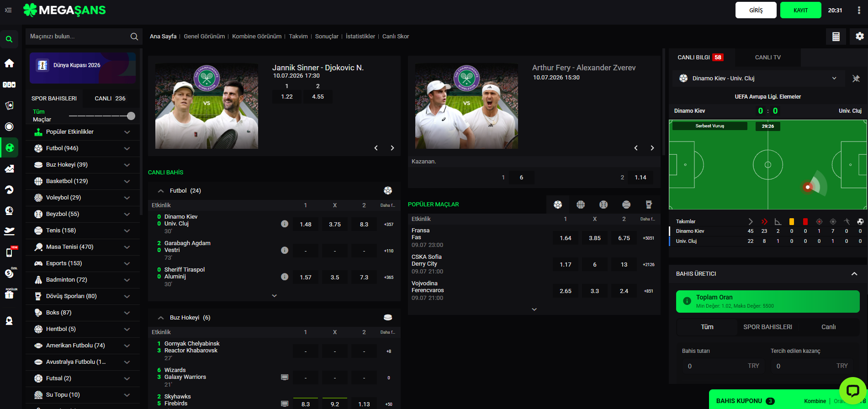
Task: Show more popular matches with the down chevron
Action: tap(534, 309)
